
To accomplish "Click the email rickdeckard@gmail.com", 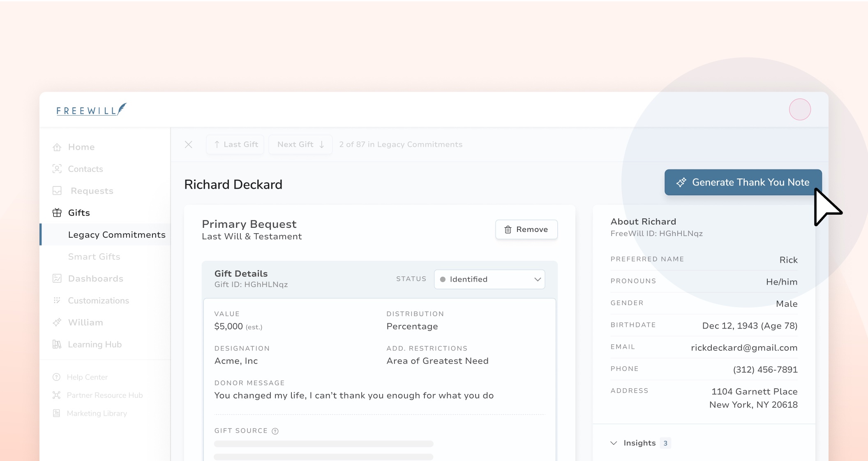I will [744, 347].
